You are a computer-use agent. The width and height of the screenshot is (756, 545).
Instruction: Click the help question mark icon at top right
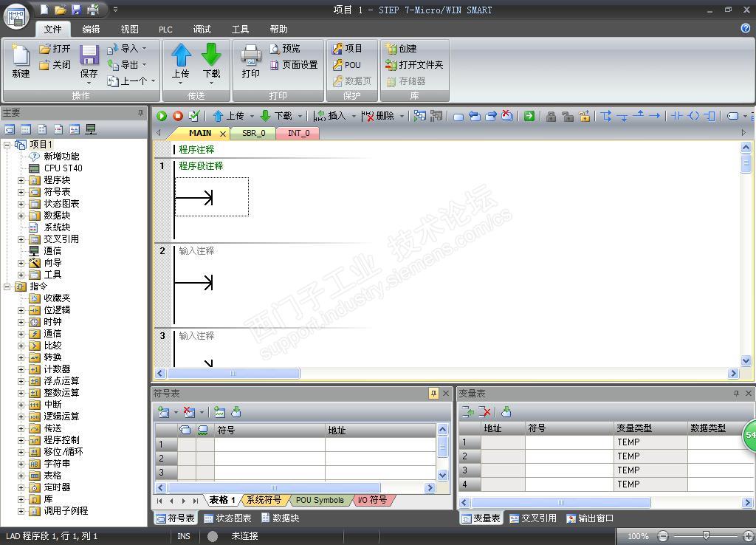point(746,28)
